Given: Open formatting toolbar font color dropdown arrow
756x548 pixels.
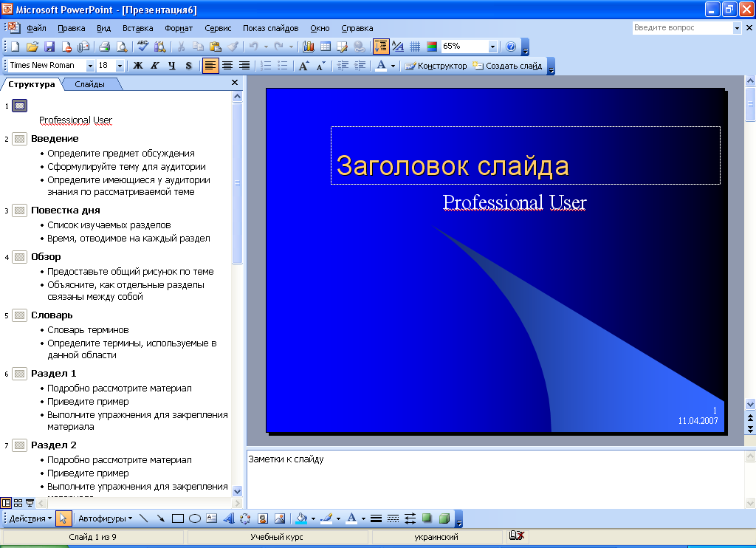Looking at the screenshot, I should pyautogui.click(x=393, y=66).
